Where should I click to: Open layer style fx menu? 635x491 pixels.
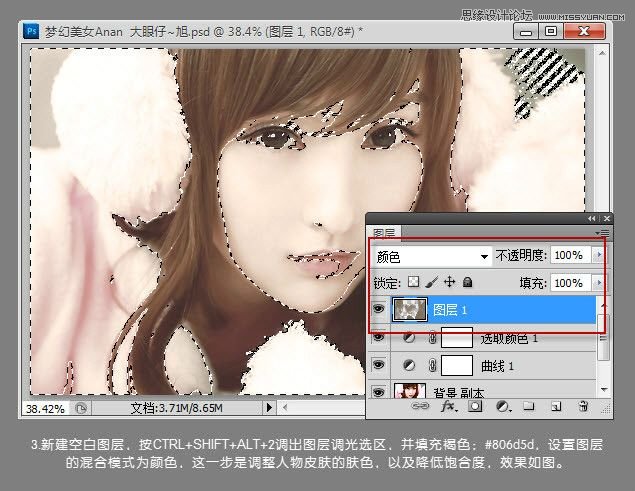[449, 406]
